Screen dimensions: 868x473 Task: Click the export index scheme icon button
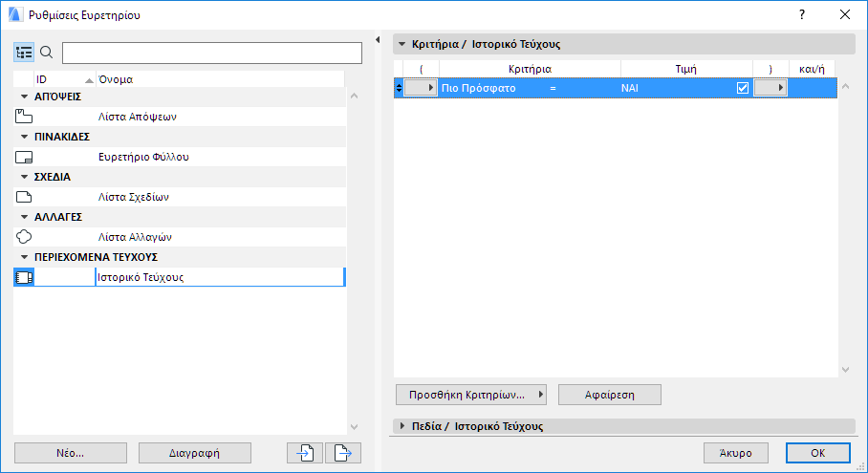coord(343,453)
